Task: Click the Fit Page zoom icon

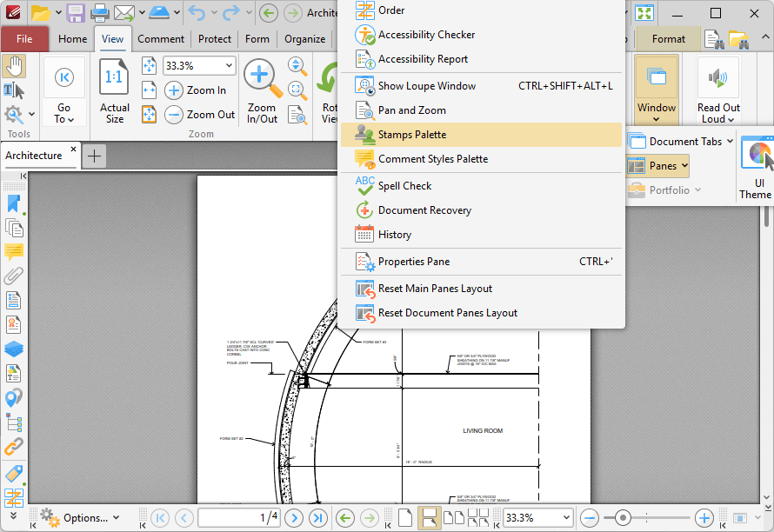Action: point(149,66)
